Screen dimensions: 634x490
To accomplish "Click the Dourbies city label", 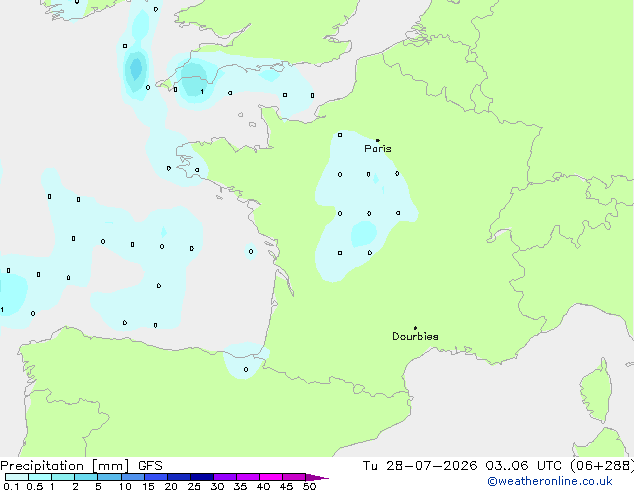I will [415, 336].
